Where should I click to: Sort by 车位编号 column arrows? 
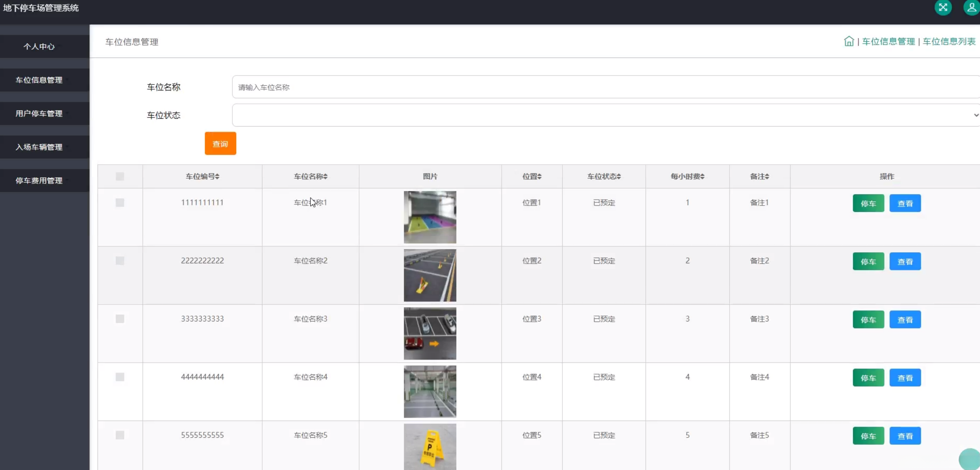pos(217,176)
